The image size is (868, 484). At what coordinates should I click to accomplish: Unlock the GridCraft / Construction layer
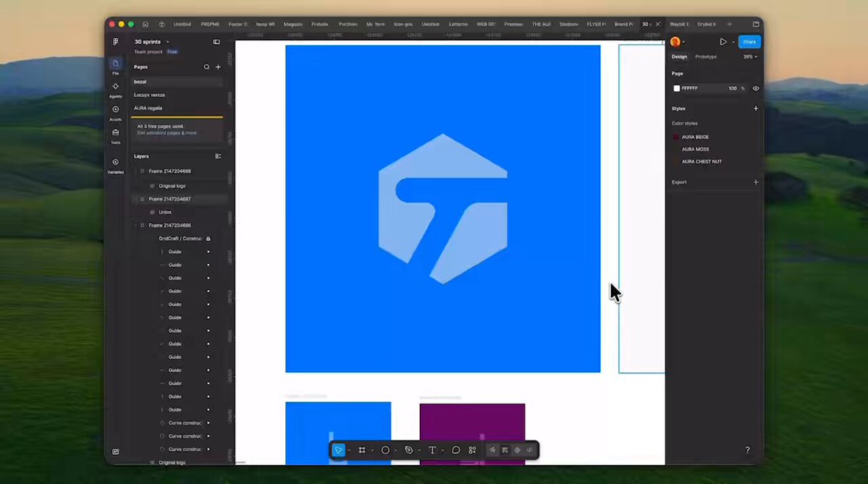coord(208,239)
